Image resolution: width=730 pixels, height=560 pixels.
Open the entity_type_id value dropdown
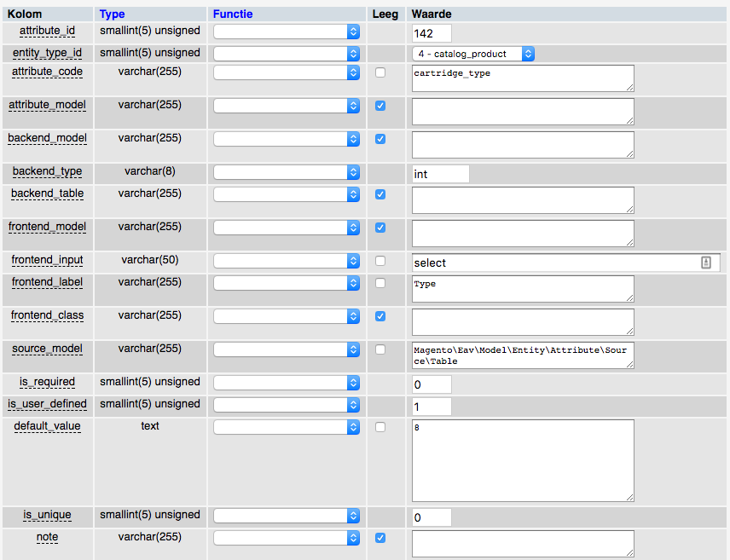[x=472, y=52]
